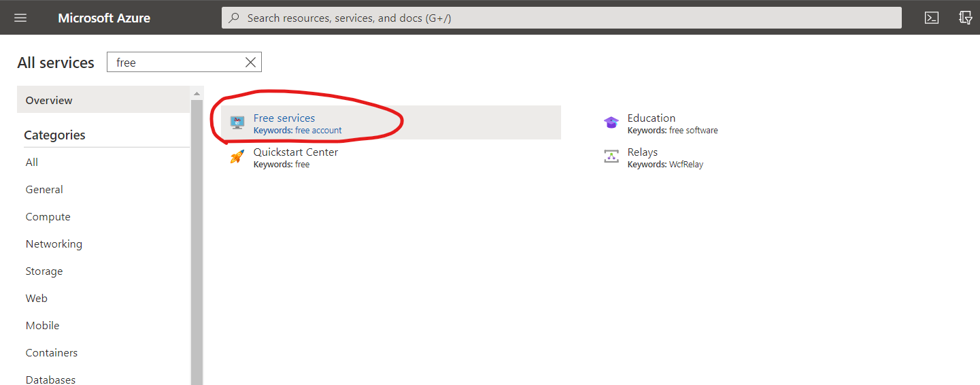Open Directory and subscription filter icon
The width and height of the screenshot is (980, 385).
[965, 18]
